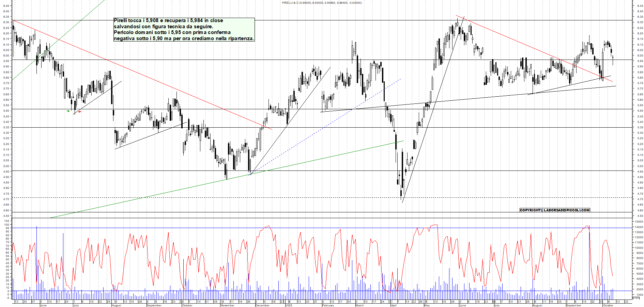The image size is (644, 307).
Task: Select the April label on the time axis
Action: click(x=394, y=305)
